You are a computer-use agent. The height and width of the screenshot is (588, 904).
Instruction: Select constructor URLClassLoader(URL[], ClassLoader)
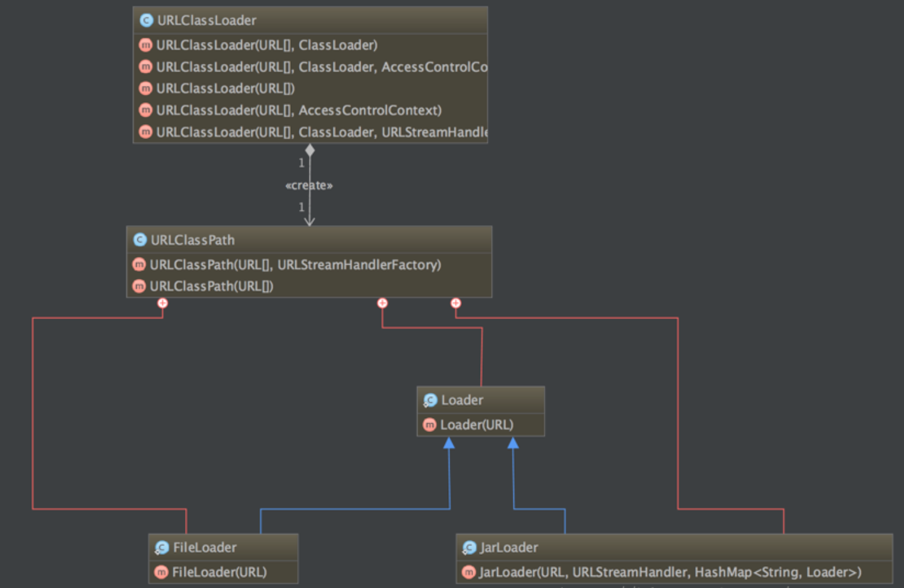pos(267,45)
